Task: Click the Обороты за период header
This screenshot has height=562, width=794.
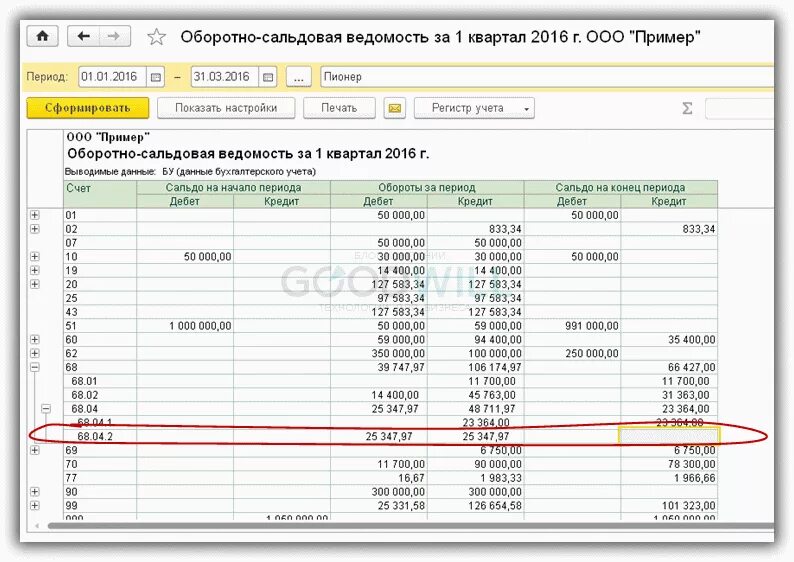Action: click(427, 187)
